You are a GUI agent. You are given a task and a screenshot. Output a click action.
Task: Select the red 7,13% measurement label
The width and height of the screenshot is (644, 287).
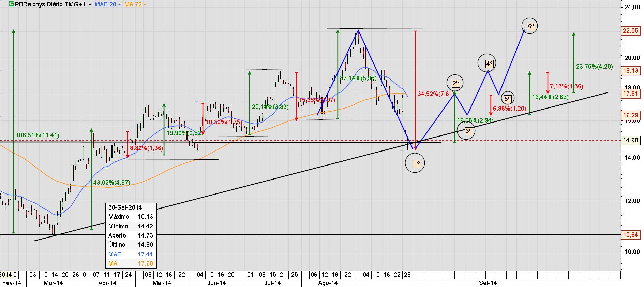click(x=567, y=86)
